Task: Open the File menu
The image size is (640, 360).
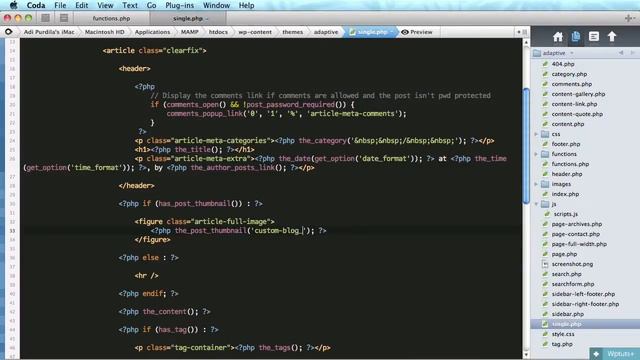Action: [x=60, y=5]
